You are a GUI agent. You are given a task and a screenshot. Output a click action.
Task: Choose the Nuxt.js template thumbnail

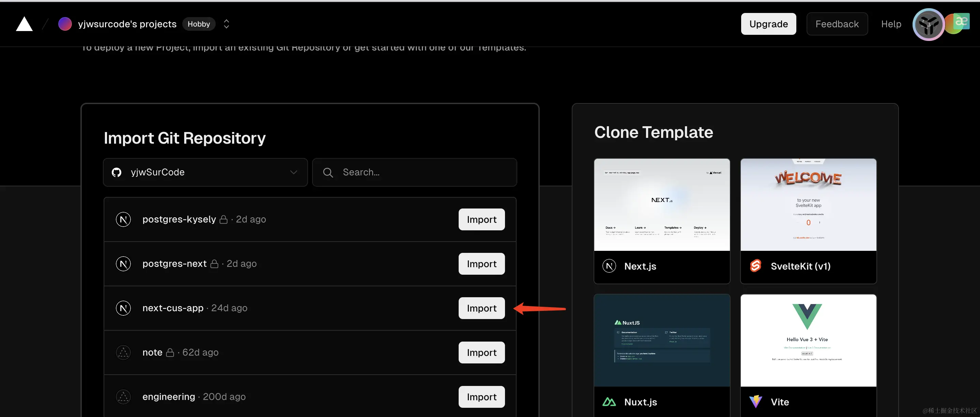(662, 341)
